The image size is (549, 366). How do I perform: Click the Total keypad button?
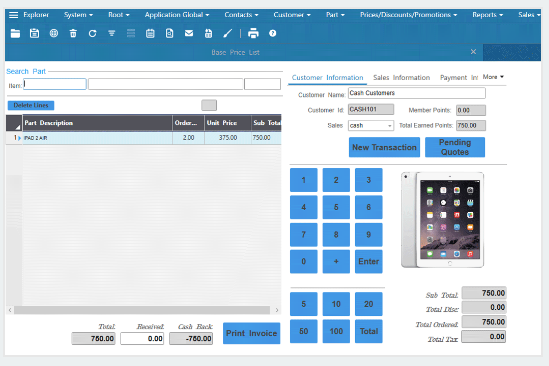pos(368,331)
